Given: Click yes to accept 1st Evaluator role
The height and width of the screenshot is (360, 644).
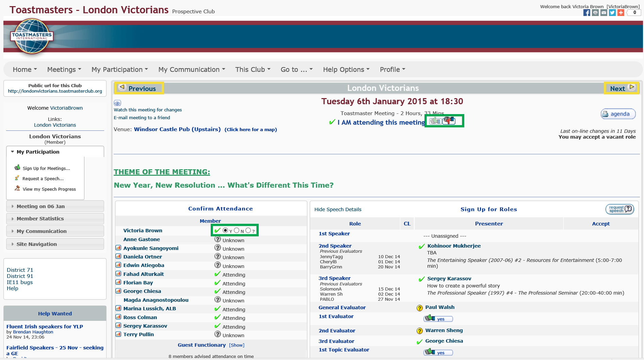Looking at the screenshot, I should [438, 319].
